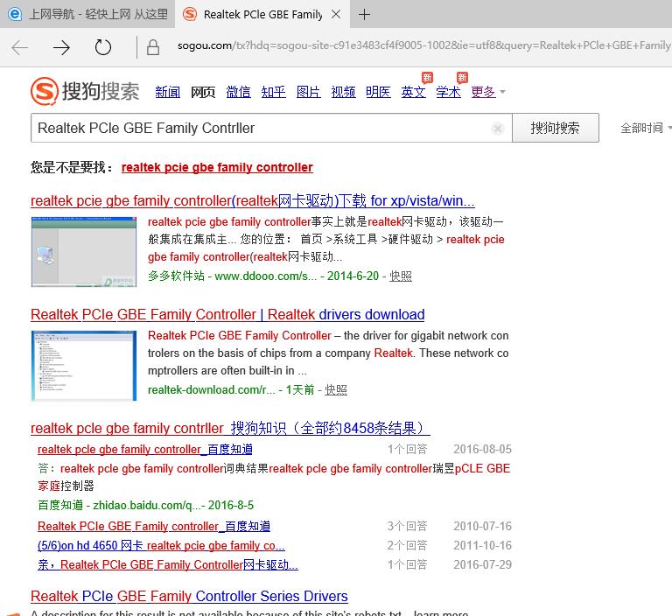Click the thumbnail of the ddooo result
Viewport: 672px width, 616px height.
point(84,252)
